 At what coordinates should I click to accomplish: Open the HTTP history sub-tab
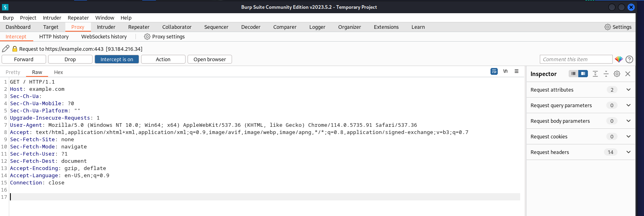54,36
